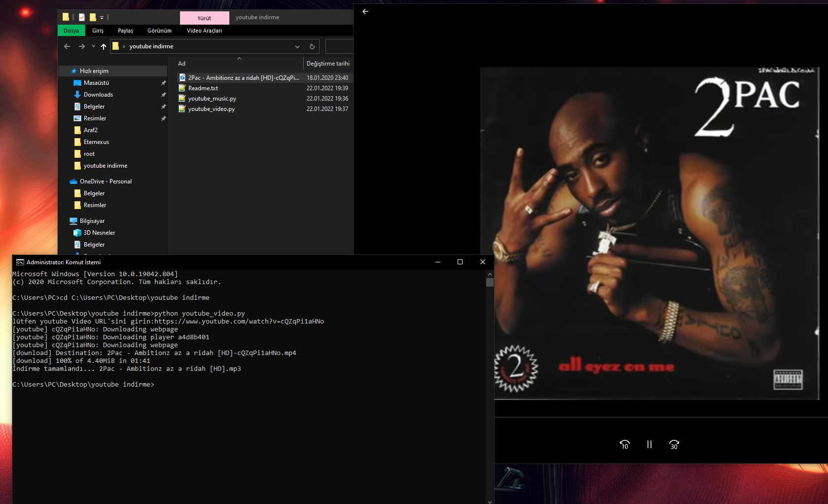Close the Komut İstemi window
Image resolution: width=828 pixels, height=504 pixels.
pyautogui.click(x=483, y=262)
